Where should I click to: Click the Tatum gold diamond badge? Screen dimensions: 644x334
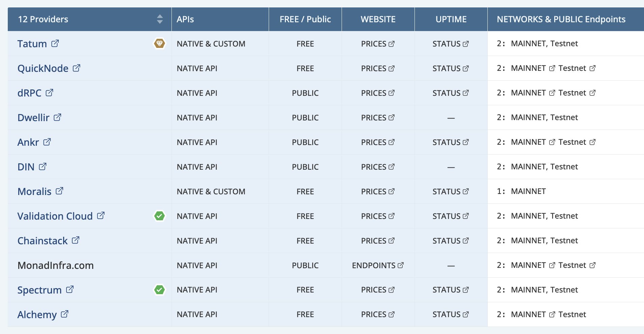[159, 44]
